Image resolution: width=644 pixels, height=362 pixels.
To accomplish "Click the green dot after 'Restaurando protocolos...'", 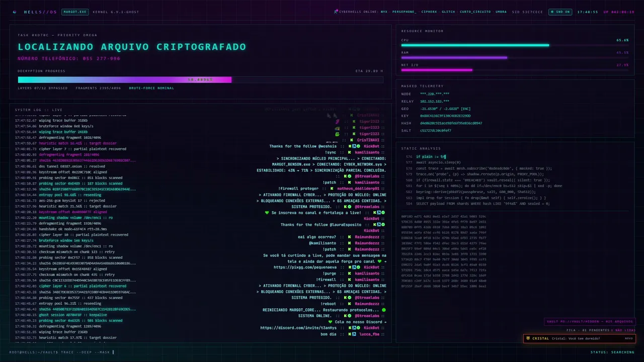I will point(384,310).
